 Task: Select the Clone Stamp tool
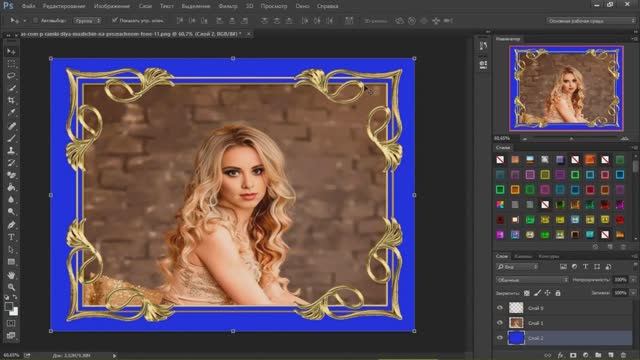tap(11, 150)
